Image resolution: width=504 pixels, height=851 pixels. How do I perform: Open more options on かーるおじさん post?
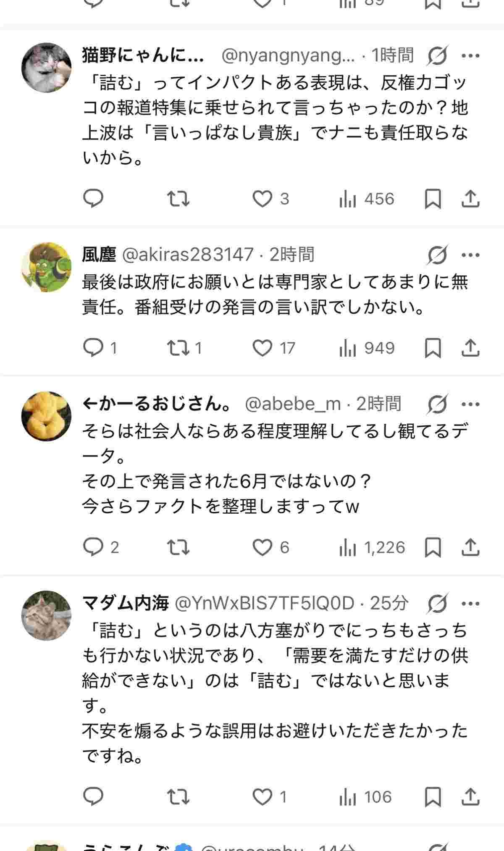[x=470, y=404]
